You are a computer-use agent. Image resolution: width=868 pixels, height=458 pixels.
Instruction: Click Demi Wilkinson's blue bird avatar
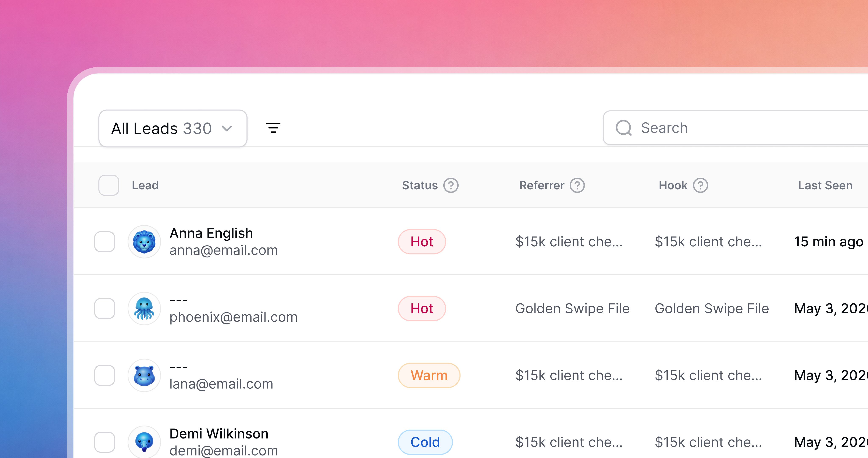[x=144, y=442]
